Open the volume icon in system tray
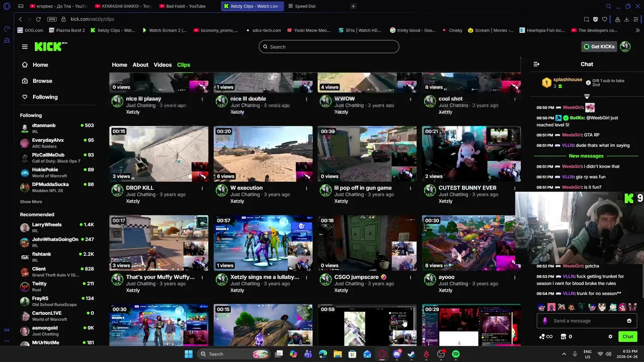Viewport: 644px width, 362px height. pos(608,354)
